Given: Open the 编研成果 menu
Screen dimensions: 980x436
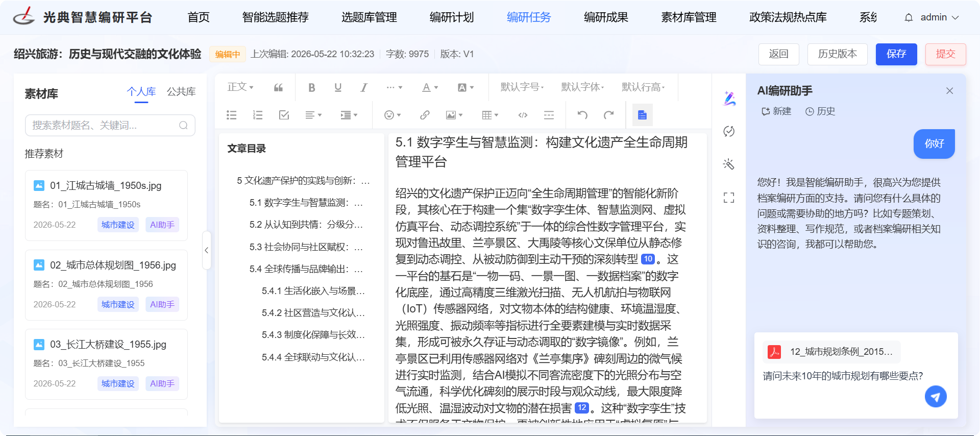Looking at the screenshot, I should [606, 17].
